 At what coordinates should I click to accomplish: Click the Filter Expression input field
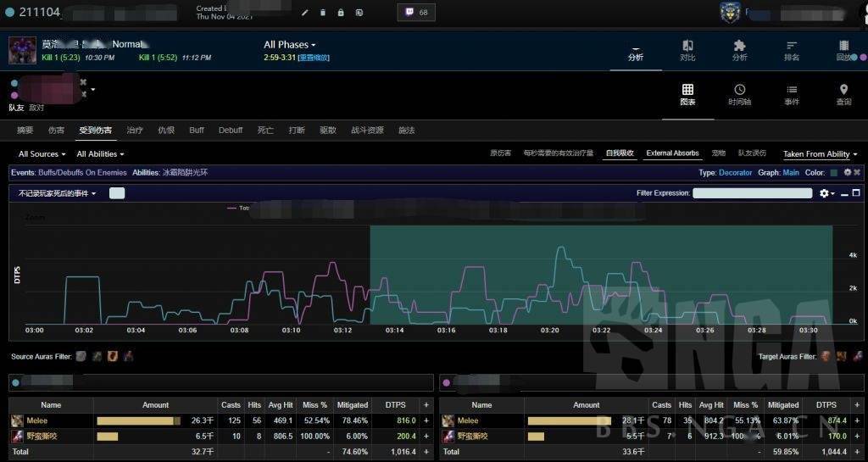tap(753, 193)
